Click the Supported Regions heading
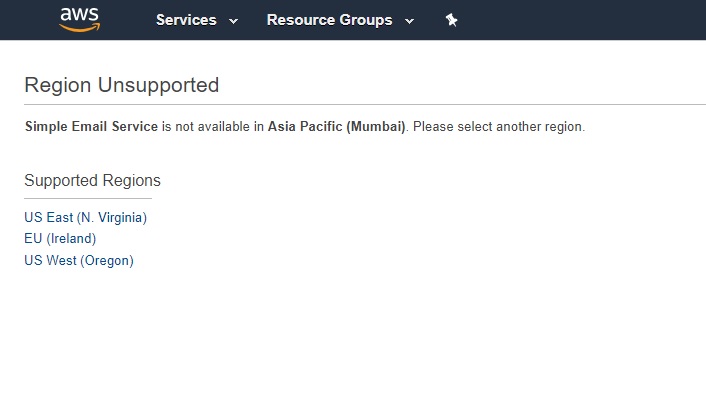The height and width of the screenshot is (412, 706). pos(92,181)
